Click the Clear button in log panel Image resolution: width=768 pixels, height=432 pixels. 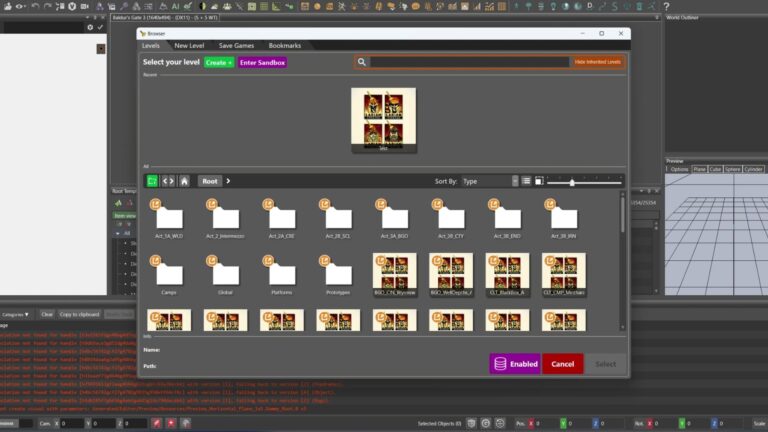(47, 314)
